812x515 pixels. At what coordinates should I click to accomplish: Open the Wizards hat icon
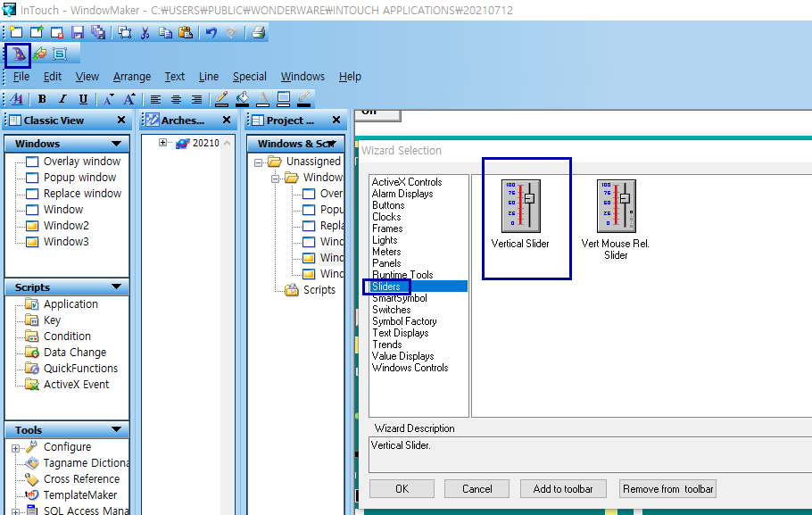tap(18, 54)
